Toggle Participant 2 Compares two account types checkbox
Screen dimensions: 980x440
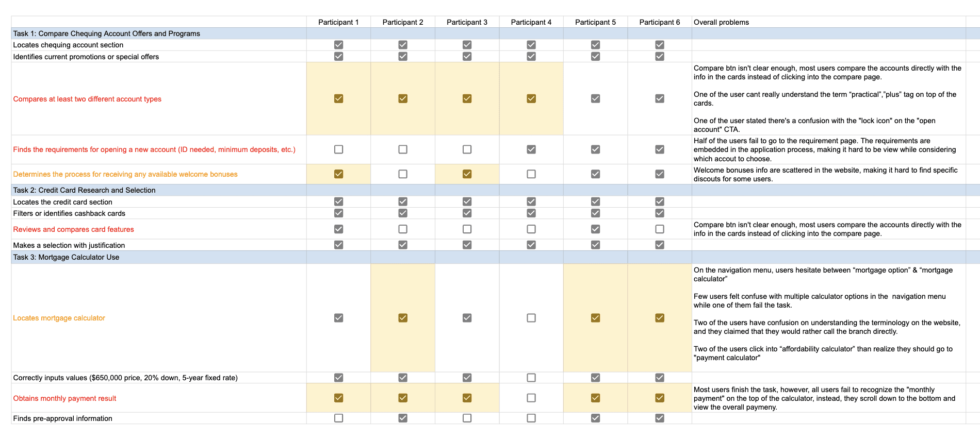tap(403, 98)
